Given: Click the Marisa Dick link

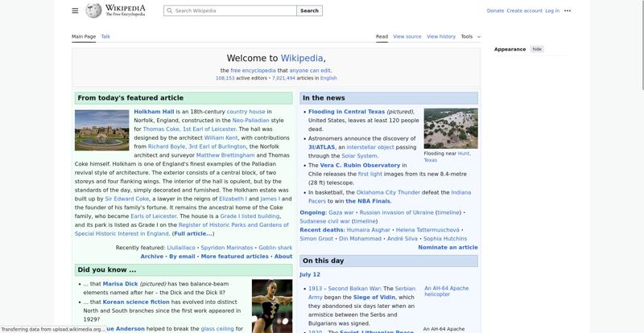Looking at the screenshot, I should (x=120, y=284).
